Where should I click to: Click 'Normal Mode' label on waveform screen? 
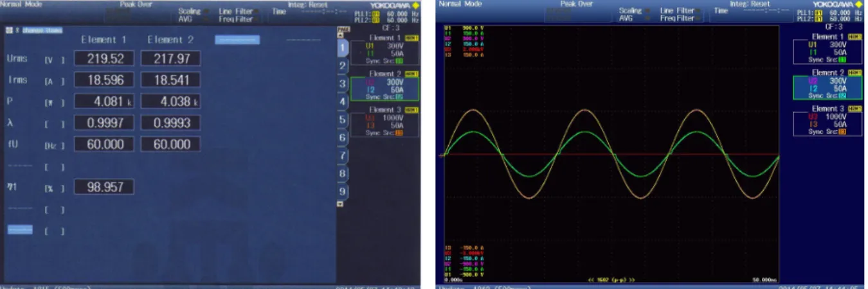[x=460, y=4]
